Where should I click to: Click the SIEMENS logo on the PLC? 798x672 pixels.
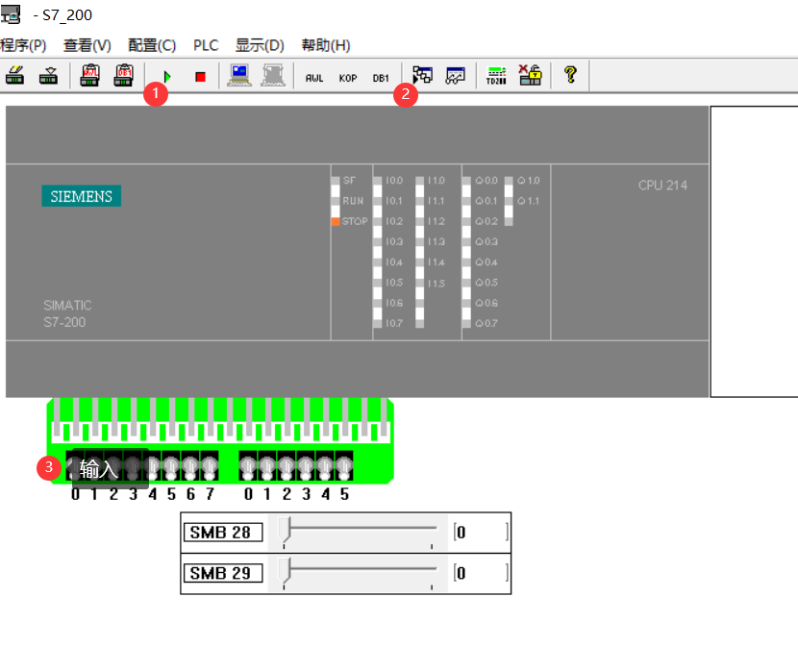pyautogui.click(x=82, y=196)
